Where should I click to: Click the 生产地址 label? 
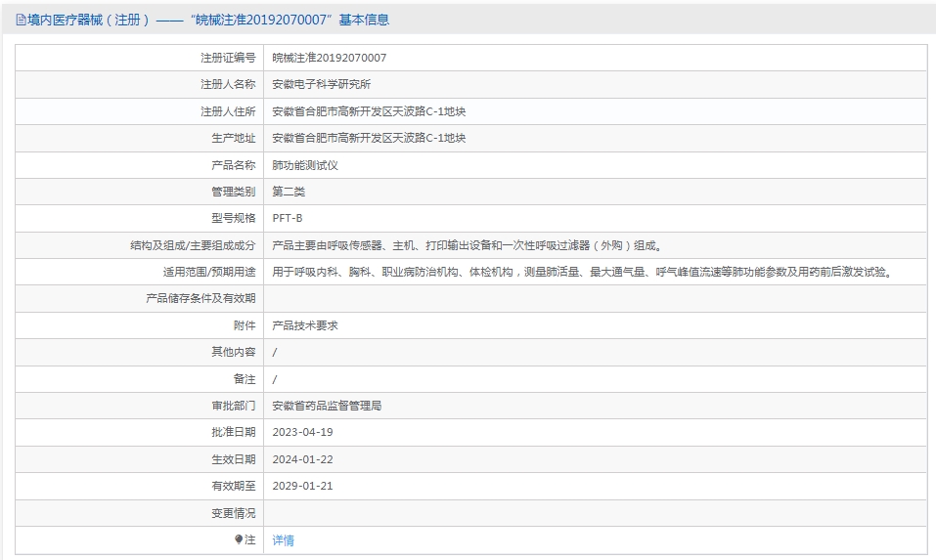click(234, 139)
